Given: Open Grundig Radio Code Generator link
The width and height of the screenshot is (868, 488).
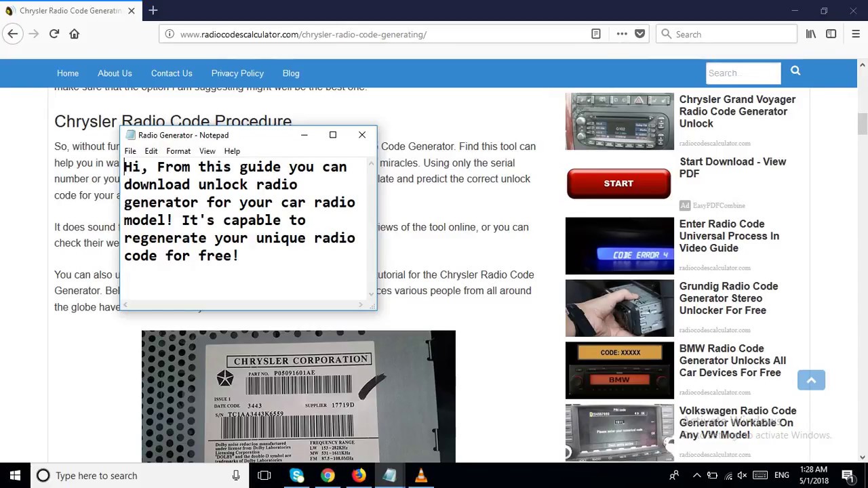Looking at the screenshot, I should (x=728, y=298).
